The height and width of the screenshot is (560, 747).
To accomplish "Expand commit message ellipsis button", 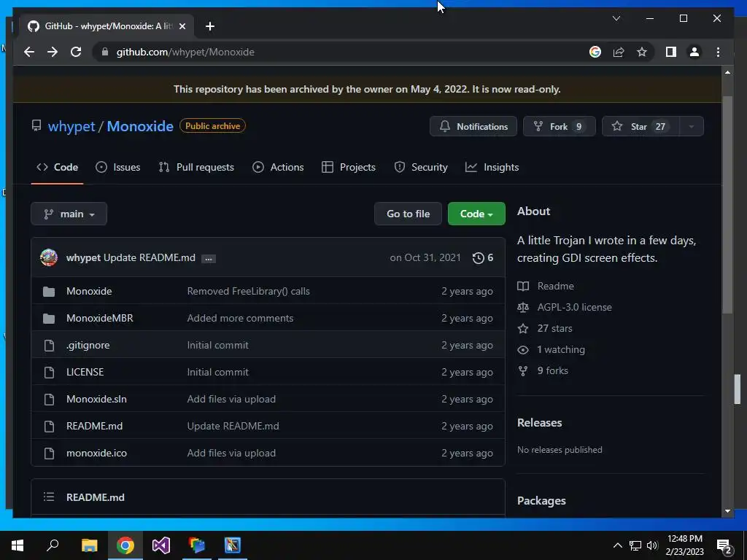I will (x=208, y=259).
